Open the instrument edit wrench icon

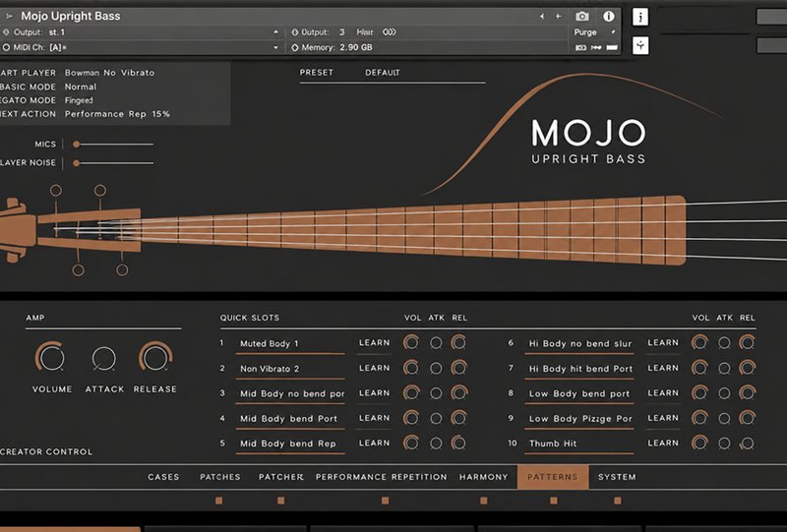(9, 16)
